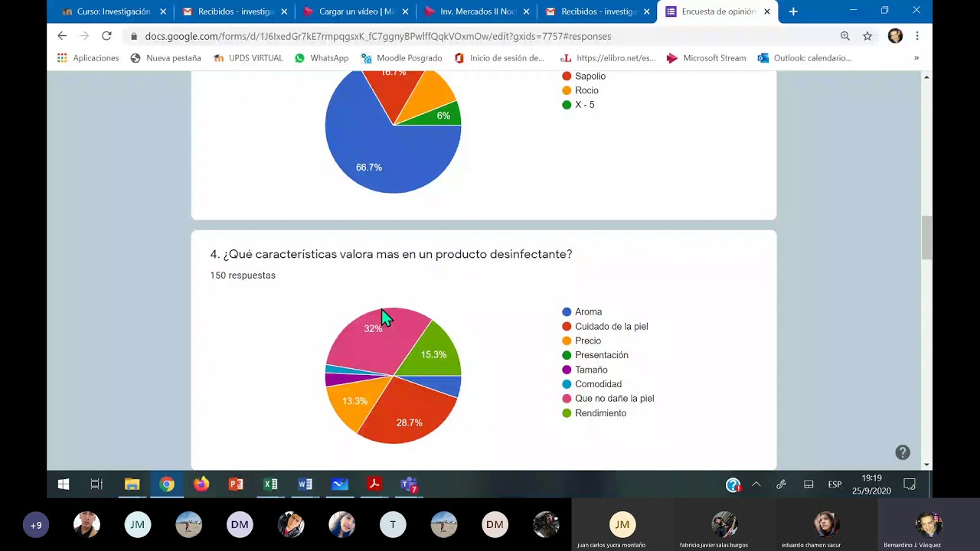Expand the bookmarks overflow chevron
The width and height of the screenshot is (980, 551).
pyautogui.click(x=916, y=58)
